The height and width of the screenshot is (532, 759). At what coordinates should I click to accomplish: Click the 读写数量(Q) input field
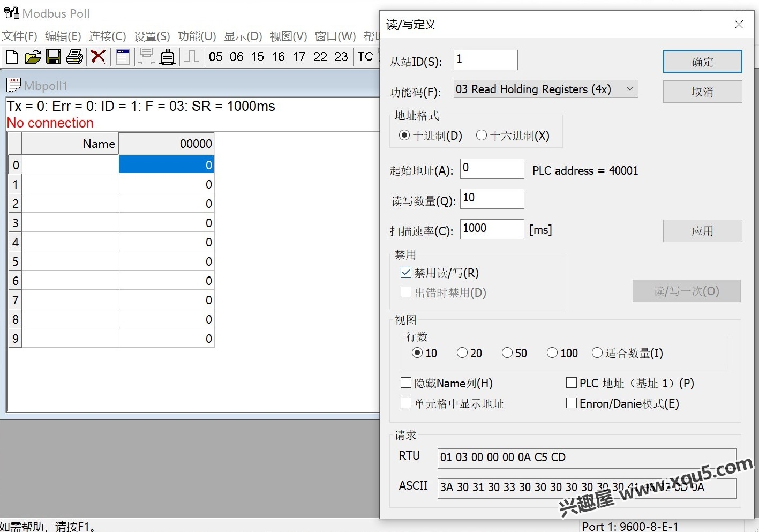pyautogui.click(x=492, y=198)
